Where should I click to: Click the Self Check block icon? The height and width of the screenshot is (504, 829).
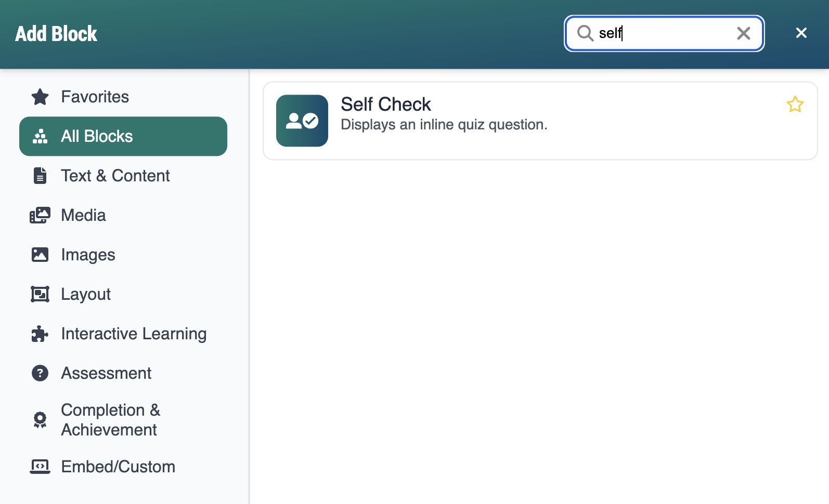pyautogui.click(x=302, y=121)
